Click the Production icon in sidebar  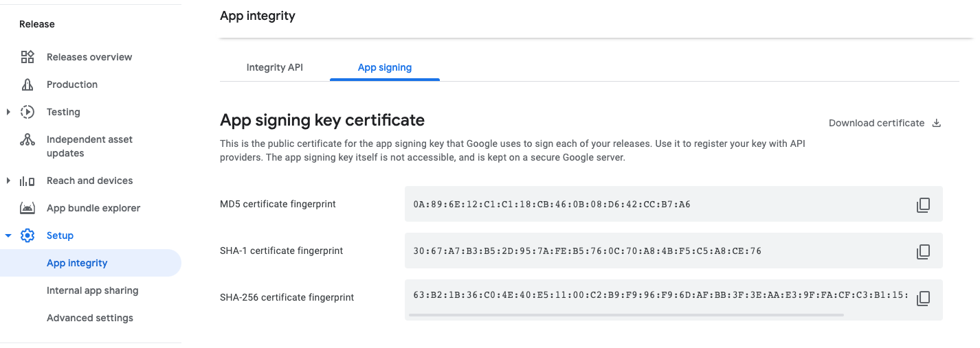pyautogui.click(x=27, y=84)
